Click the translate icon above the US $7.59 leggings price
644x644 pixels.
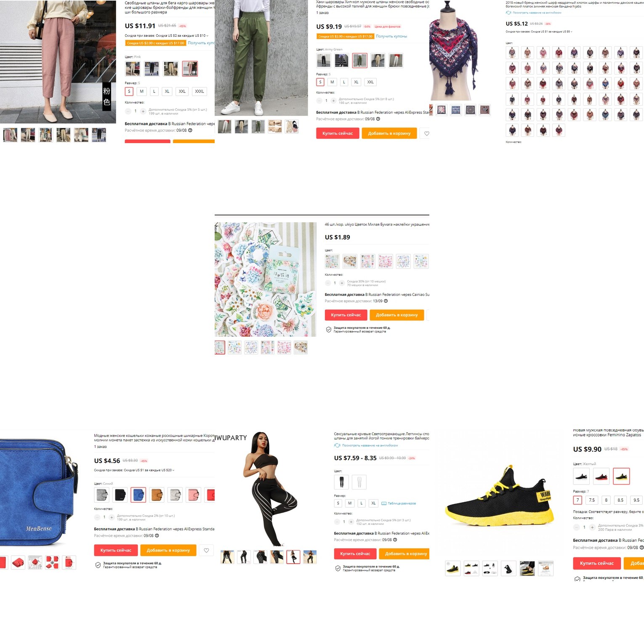(337, 445)
